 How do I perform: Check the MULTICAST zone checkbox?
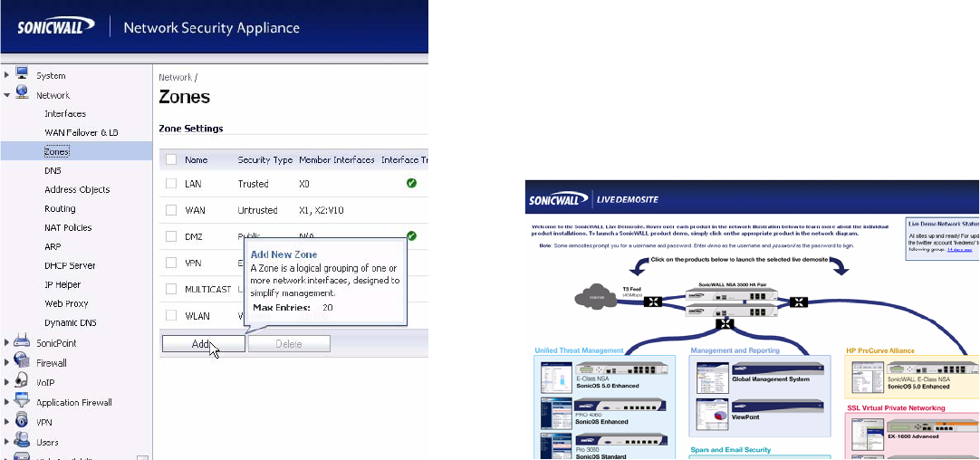[x=171, y=289]
